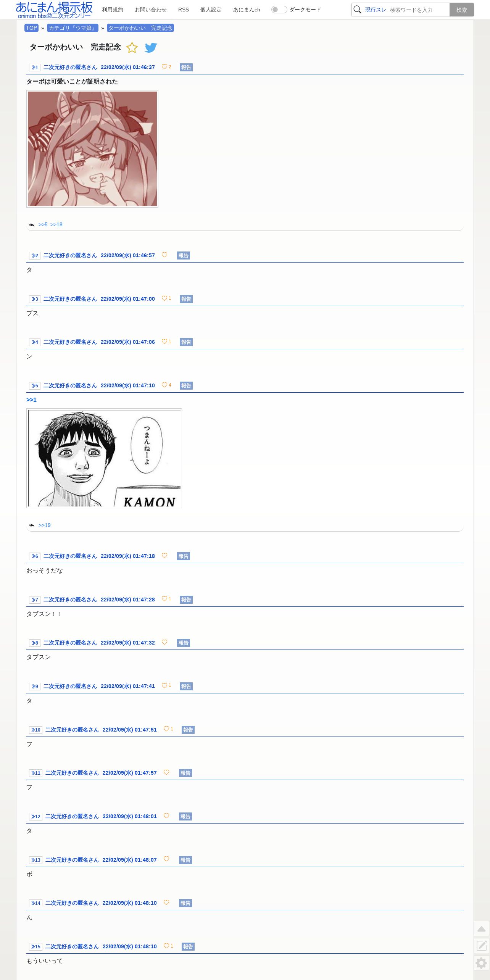
Task: Favorite the thread with the star icon
Action: pyautogui.click(x=132, y=48)
